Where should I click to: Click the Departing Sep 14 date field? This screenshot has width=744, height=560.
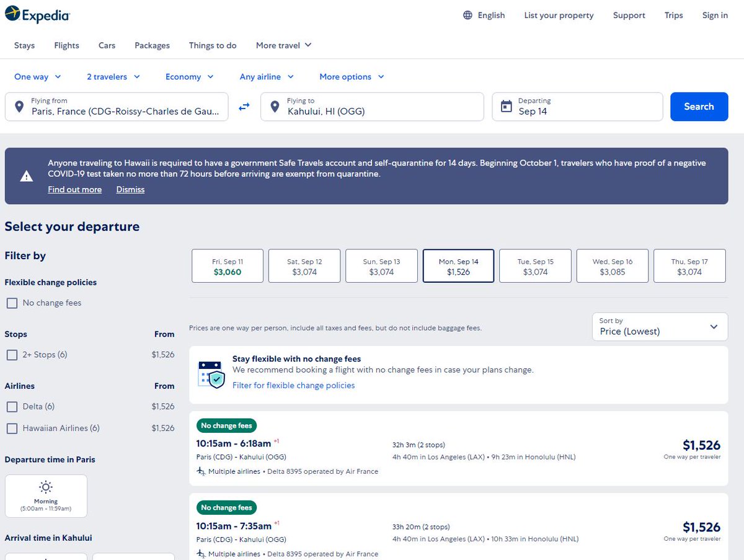tap(577, 107)
